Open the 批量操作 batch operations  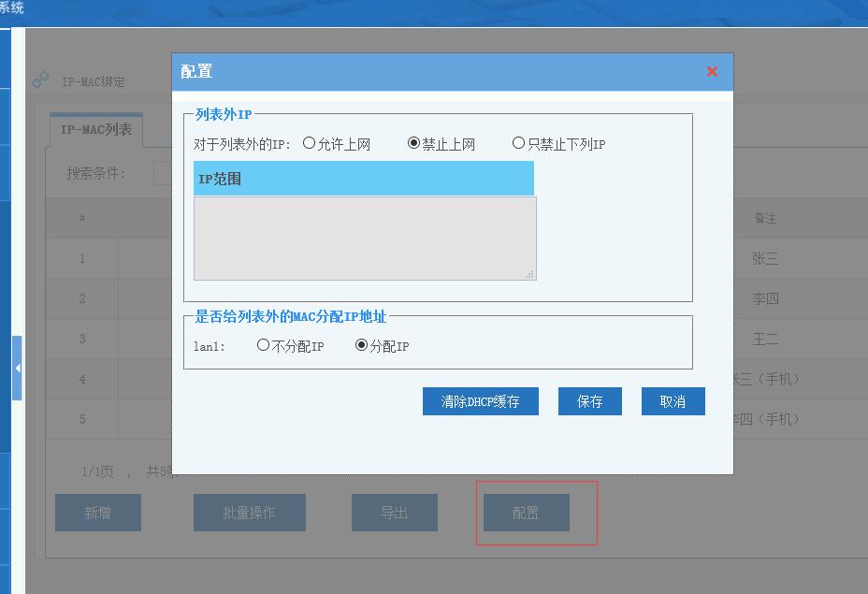tap(249, 512)
